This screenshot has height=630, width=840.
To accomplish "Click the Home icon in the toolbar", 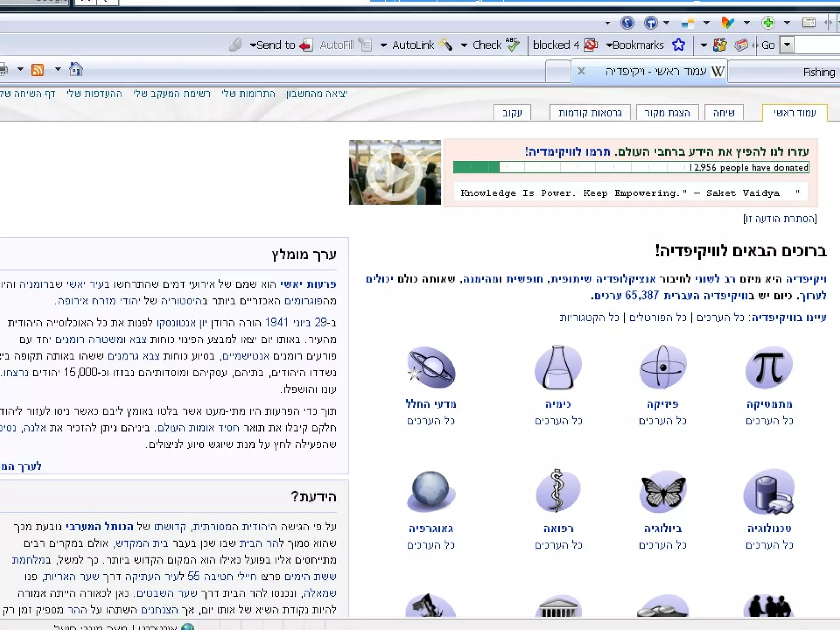I will (x=75, y=69).
